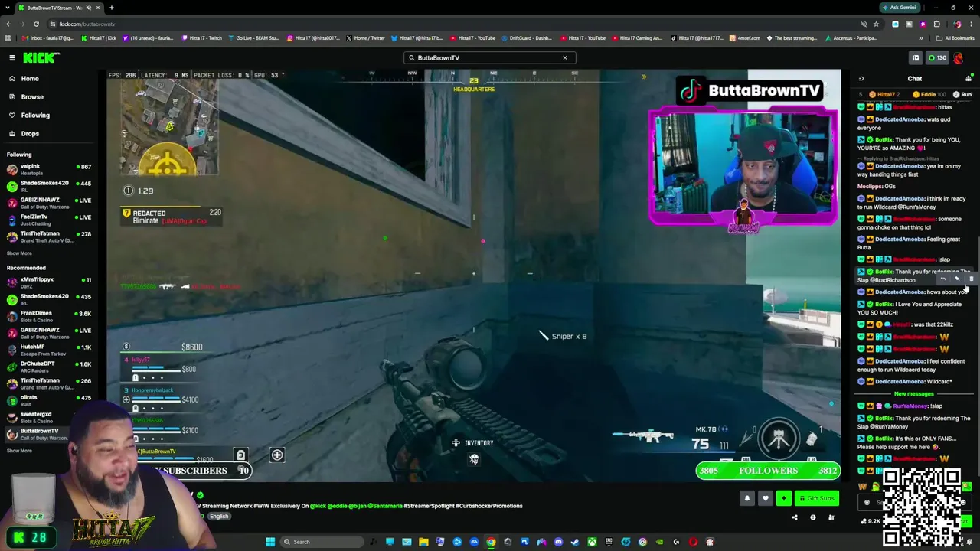Open Hitta17 - Twitch bookmark

[201, 38]
